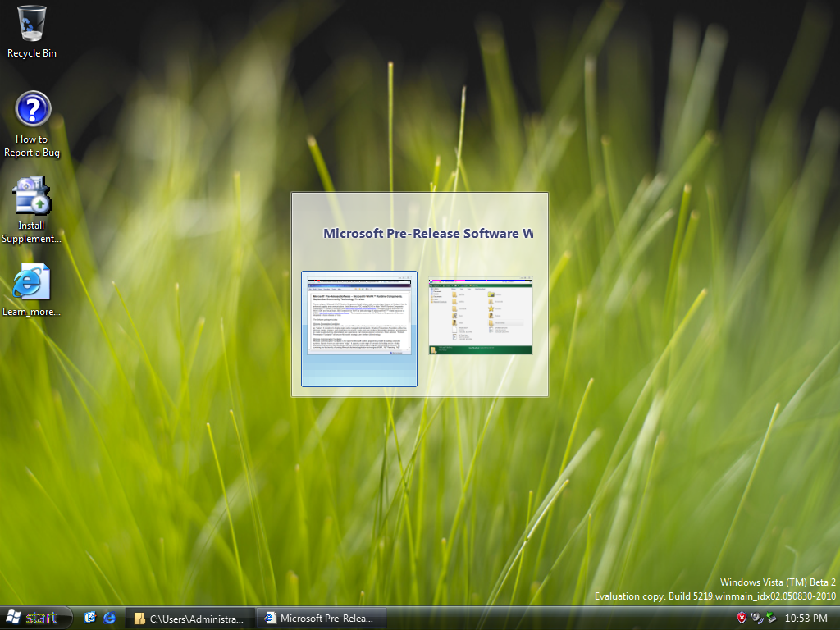Click Quick Launch icon left of Internet Explorer
840x630 pixels.
(x=90, y=618)
